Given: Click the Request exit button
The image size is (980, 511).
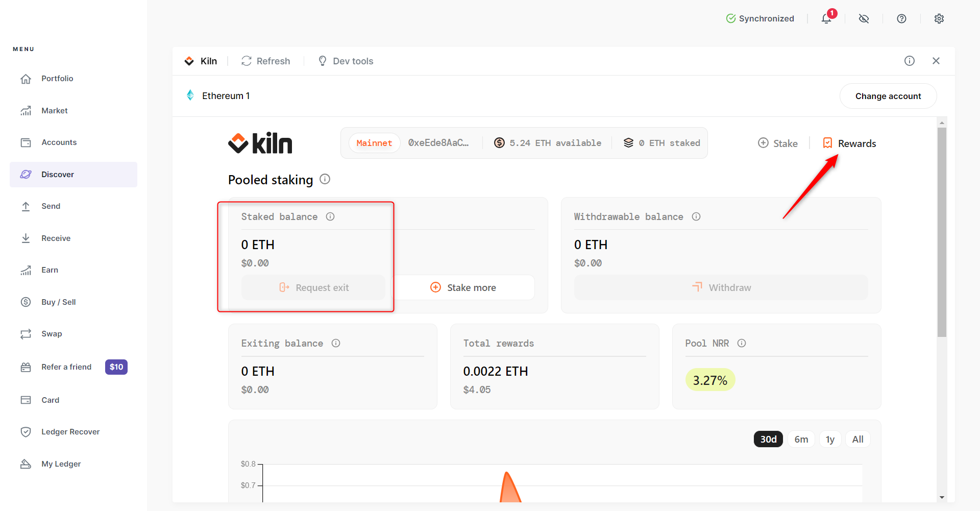Looking at the screenshot, I should (313, 287).
